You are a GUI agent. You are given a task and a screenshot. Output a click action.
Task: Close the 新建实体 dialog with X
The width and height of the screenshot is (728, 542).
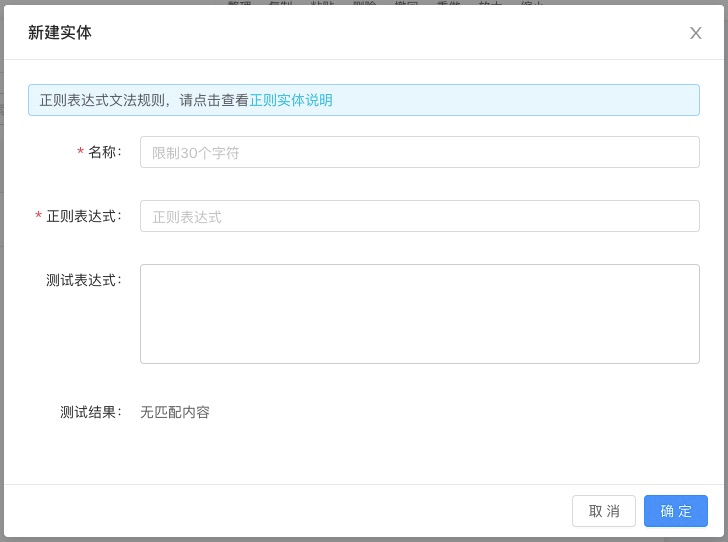[695, 33]
